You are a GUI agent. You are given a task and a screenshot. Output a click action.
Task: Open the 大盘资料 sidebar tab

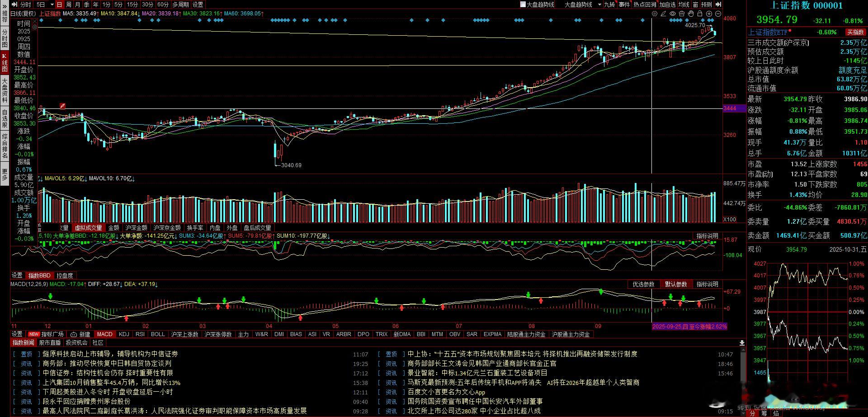pos(5,90)
